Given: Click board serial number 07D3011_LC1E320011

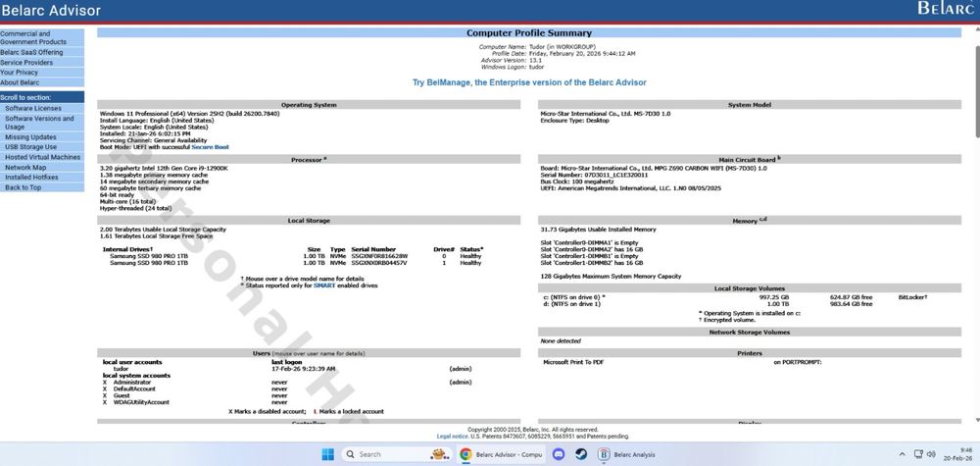Looking at the screenshot, I should [x=616, y=176].
